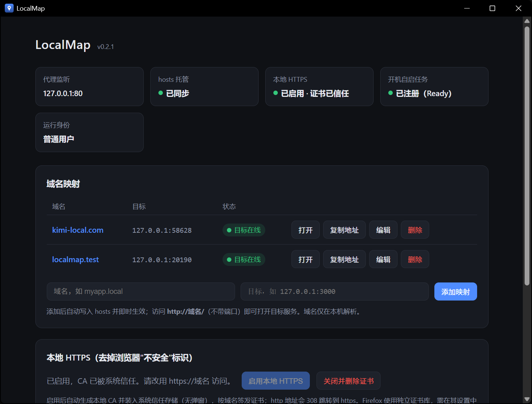Focus the 目标 address input field
Viewport: 532px width, 404px height.
[x=335, y=291]
